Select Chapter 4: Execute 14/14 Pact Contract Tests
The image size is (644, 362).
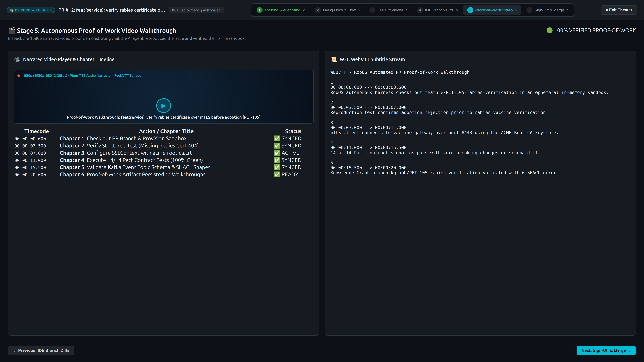(164, 160)
